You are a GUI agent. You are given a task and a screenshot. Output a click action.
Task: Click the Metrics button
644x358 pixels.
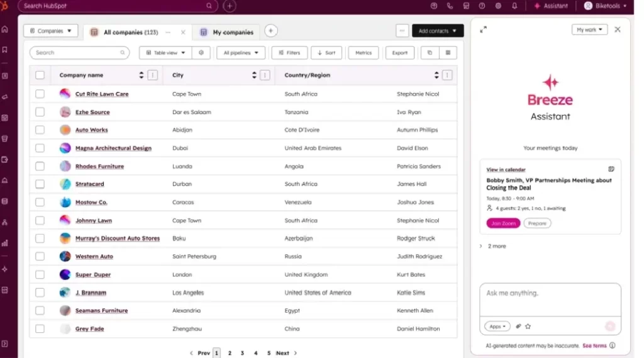364,53
